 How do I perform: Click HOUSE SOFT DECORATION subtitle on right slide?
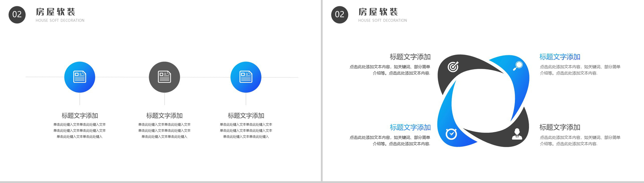pyautogui.click(x=383, y=21)
